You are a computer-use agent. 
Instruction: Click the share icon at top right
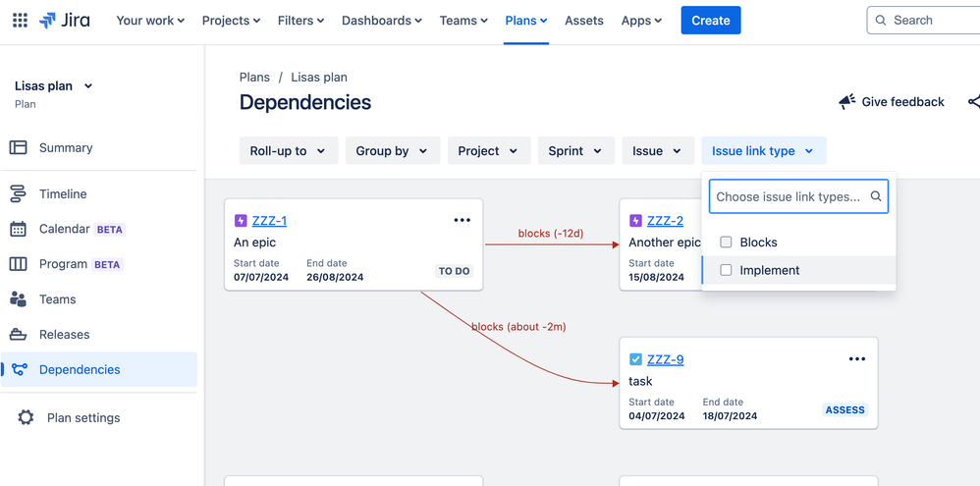point(973,102)
